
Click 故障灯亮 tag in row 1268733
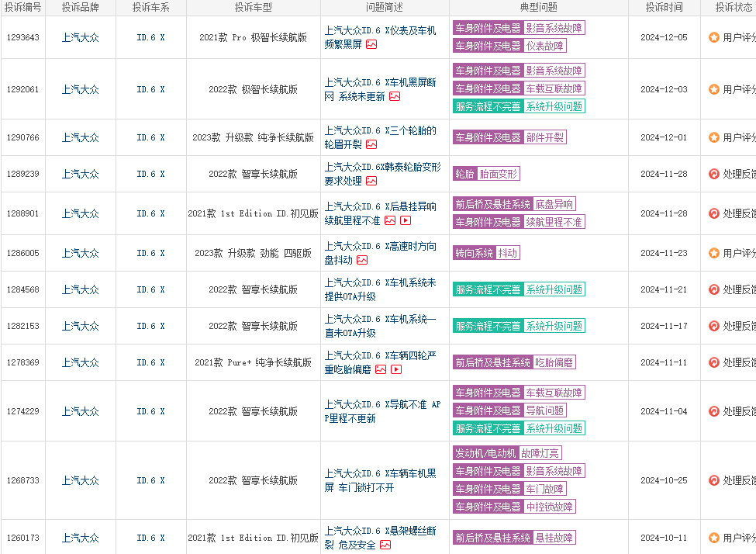(540, 453)
